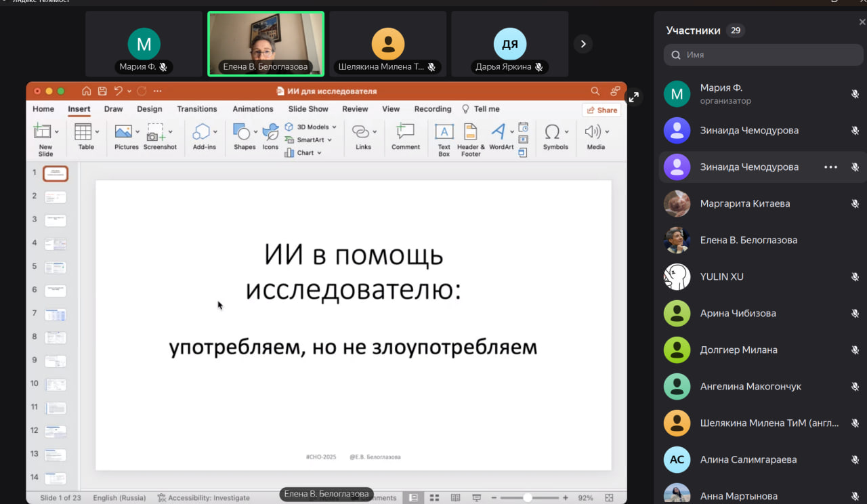Open the SmartArt dropdown menu
867x504 pixels.
pos(330,140)
